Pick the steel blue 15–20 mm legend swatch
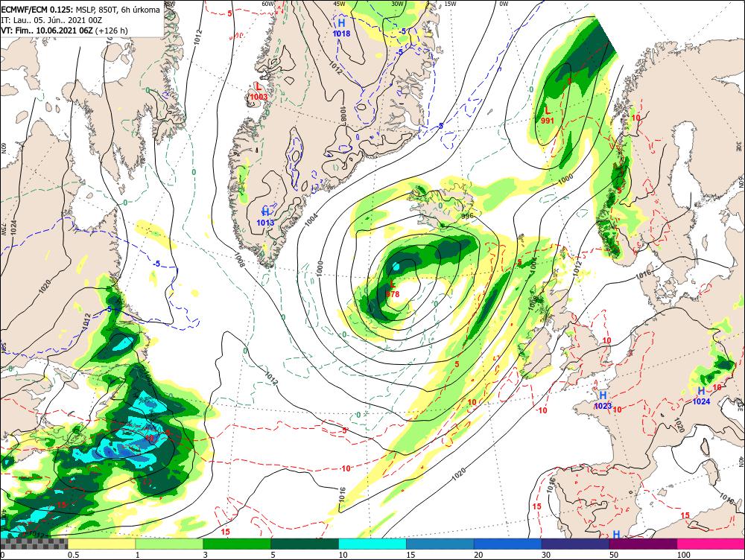This screenshot has width=745, height=560. coord(440,544)
